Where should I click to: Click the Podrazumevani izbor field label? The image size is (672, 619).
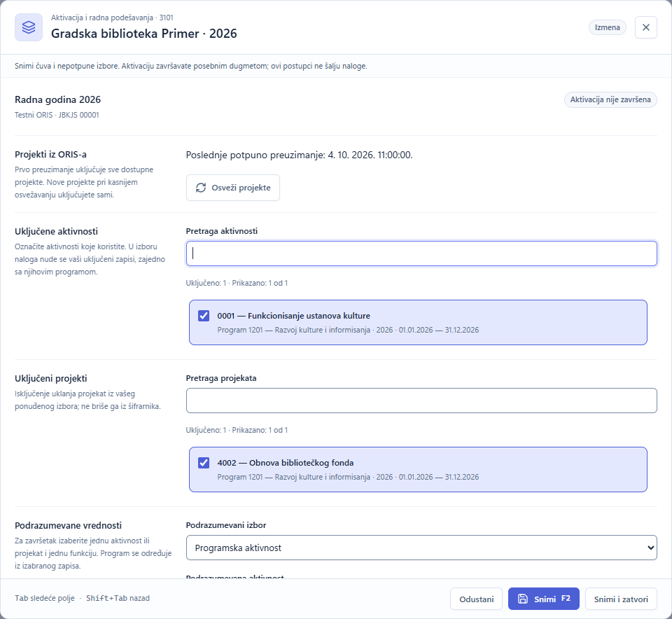(x=226, y=525)
